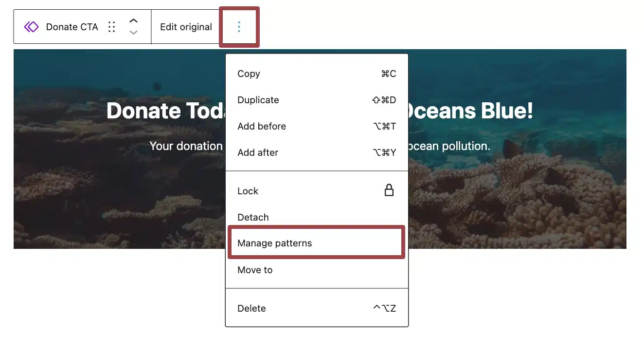The image size is (644, 337).
Task: Choose Copy from the options menu
Action: [317, 74]
